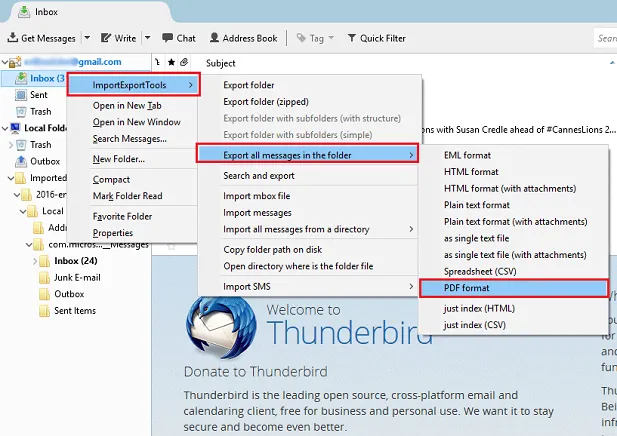Collapse the Imported folder
This screenshot has height=436, width=617.
(x=11, y=178)
